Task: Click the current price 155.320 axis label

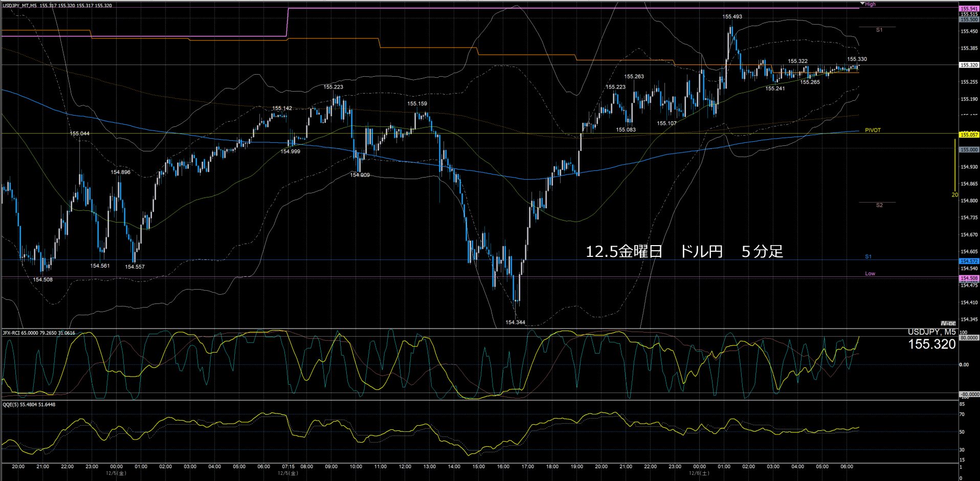Action: click(969, 65)
